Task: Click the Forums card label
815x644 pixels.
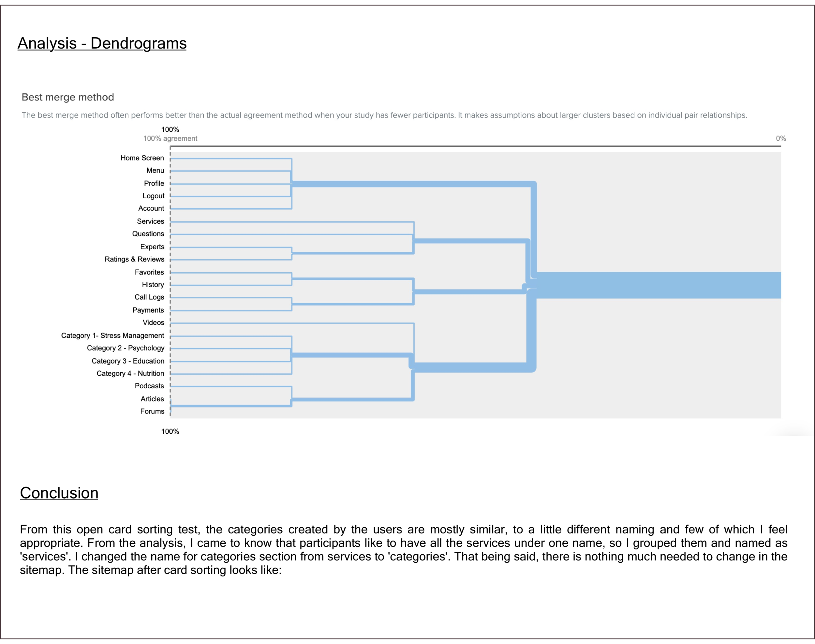Action: [152, 412]
